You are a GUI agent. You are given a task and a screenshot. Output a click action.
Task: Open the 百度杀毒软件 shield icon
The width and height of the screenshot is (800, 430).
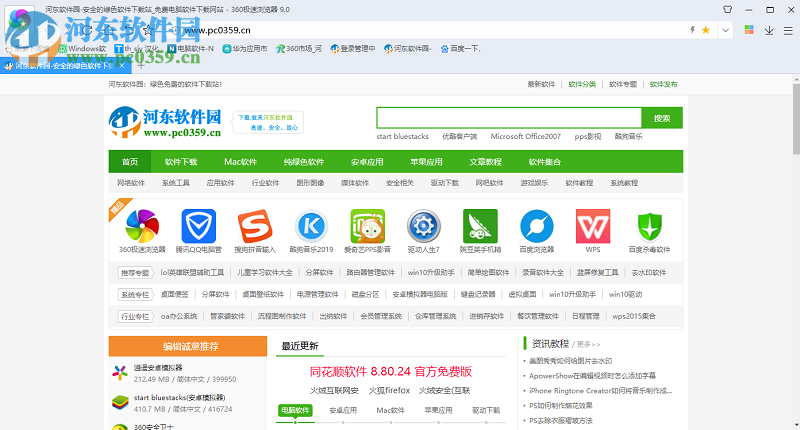click(x=649, y=227)
